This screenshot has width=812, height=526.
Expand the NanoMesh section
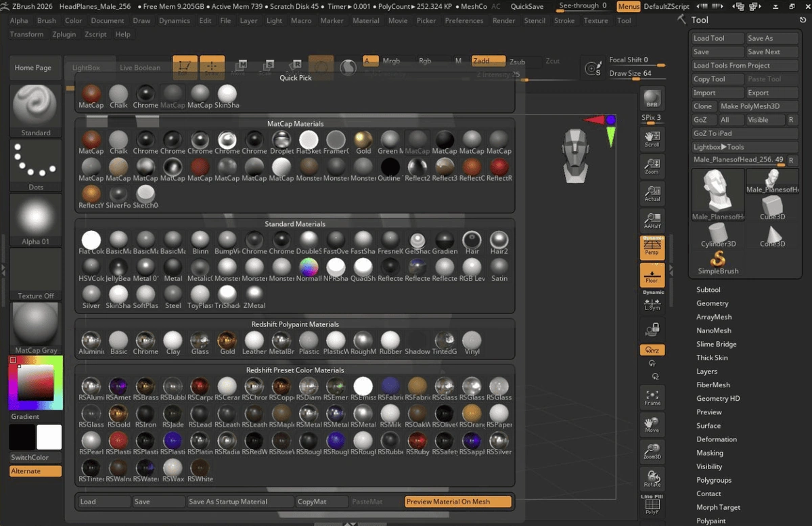point(713,330)
